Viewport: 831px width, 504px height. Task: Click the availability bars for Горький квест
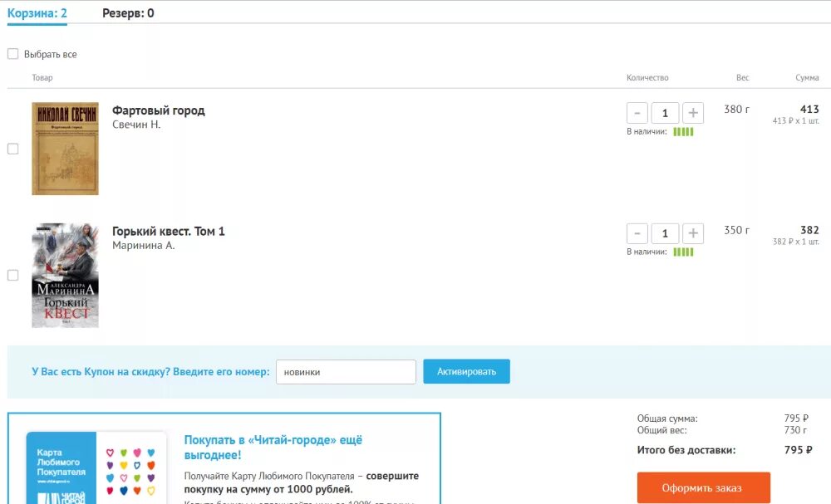pyautogui.click(x=683, y=252)
